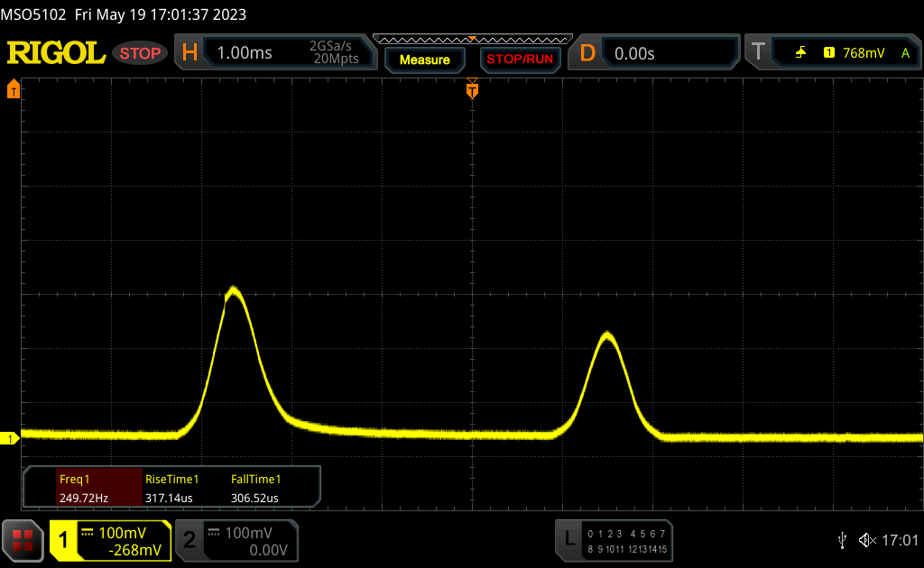The width and height of the screenshot is (924, 568).
Task: Toggle channel 1 yellow button
Action: pos(63,540)
